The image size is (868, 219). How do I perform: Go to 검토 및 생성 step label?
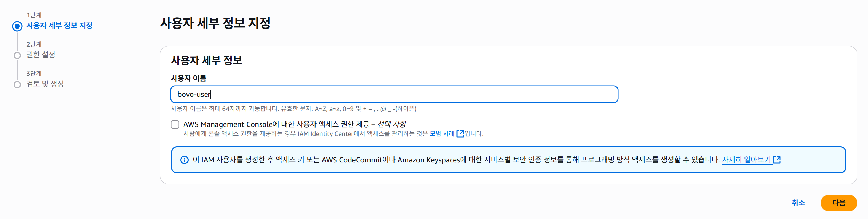click(45, 84)
